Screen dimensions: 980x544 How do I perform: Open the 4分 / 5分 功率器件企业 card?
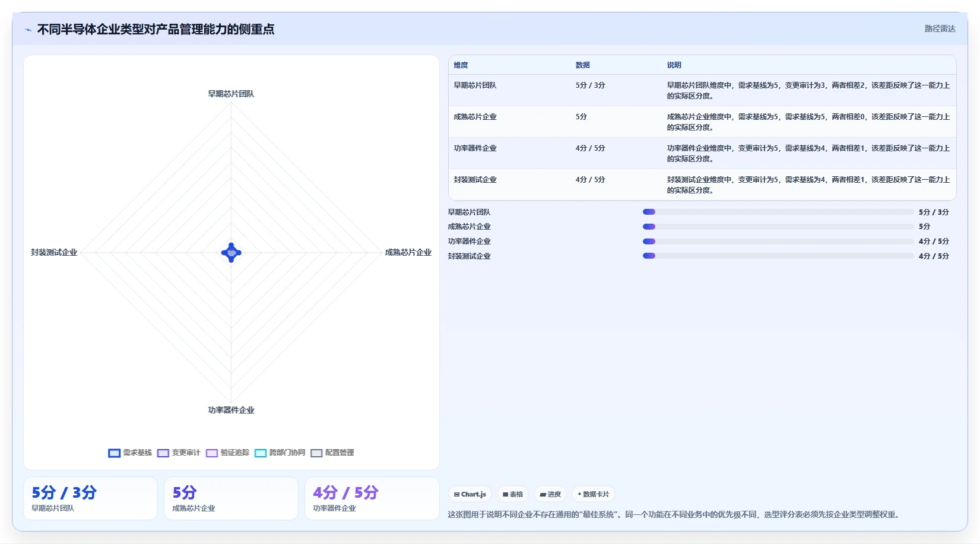[x=372, y=498]
